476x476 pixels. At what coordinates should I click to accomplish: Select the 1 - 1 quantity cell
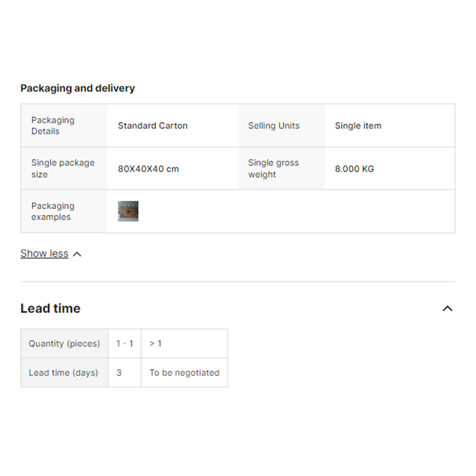(124, 343)
